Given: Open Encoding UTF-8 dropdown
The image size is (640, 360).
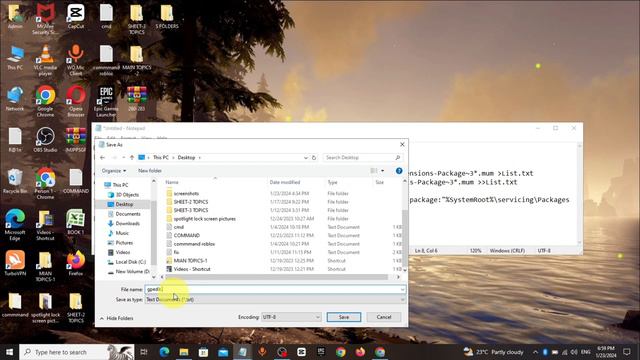Looking at the screenshot, I should 291,317.
